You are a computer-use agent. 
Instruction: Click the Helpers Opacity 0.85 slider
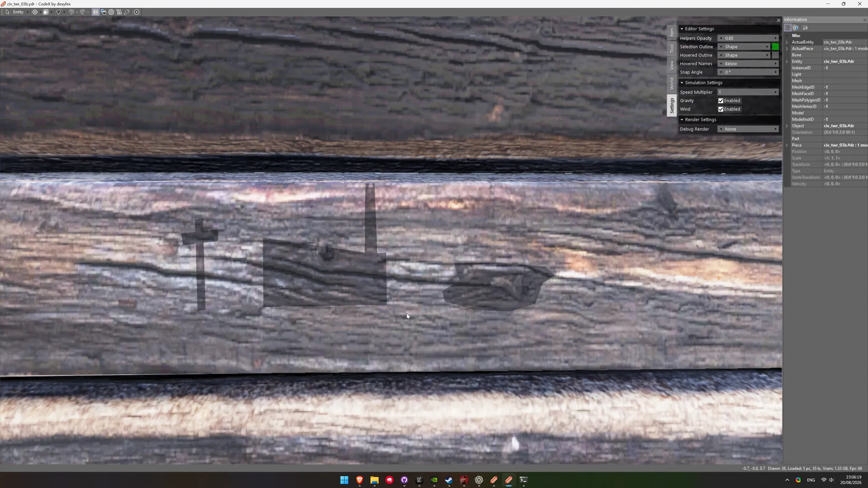(748, 38)
